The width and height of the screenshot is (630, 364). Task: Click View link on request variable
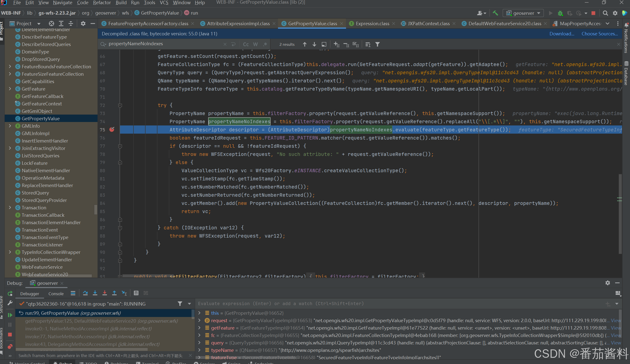pos(616,320)
